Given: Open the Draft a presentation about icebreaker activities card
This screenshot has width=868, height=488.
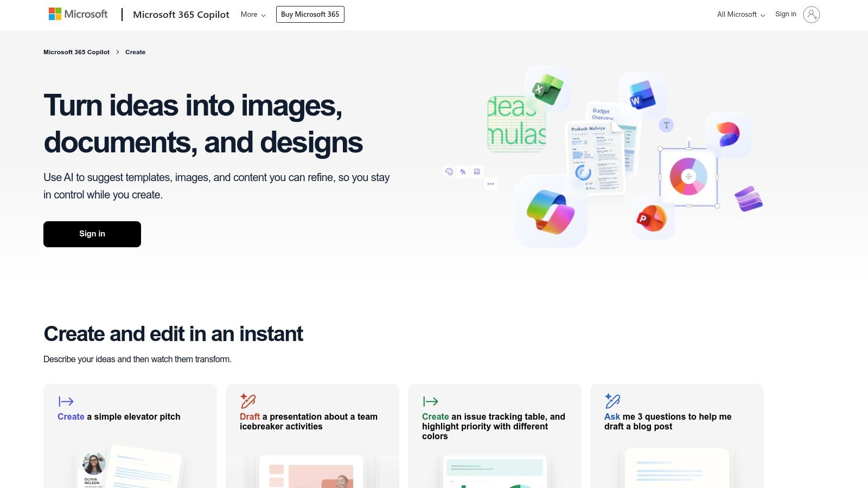Looking at the screenshot, I should [x=312, y=436].
